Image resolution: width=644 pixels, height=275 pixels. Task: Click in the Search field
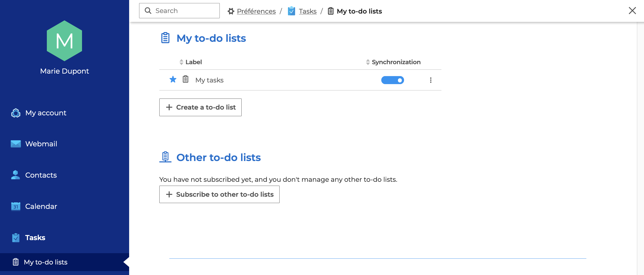(x=183, y=11)
